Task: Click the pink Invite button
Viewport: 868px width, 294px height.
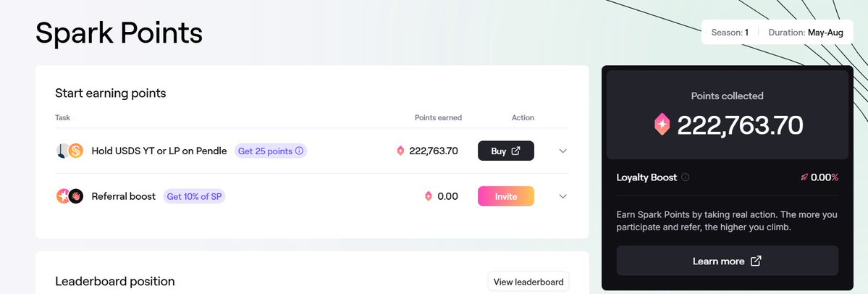Action: tap(506, 196)
